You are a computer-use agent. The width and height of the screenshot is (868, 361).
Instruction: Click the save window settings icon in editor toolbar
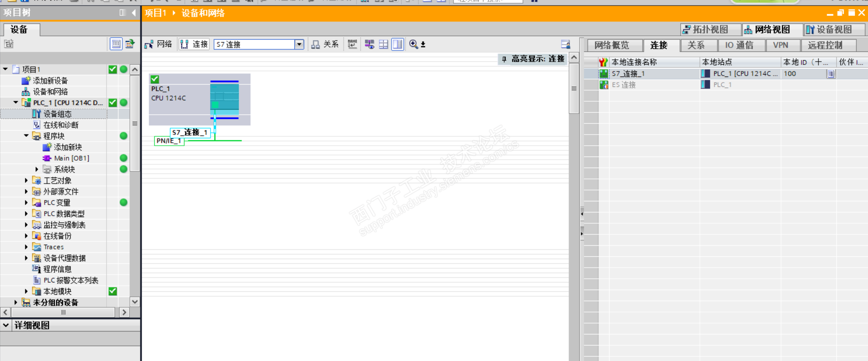566,44
